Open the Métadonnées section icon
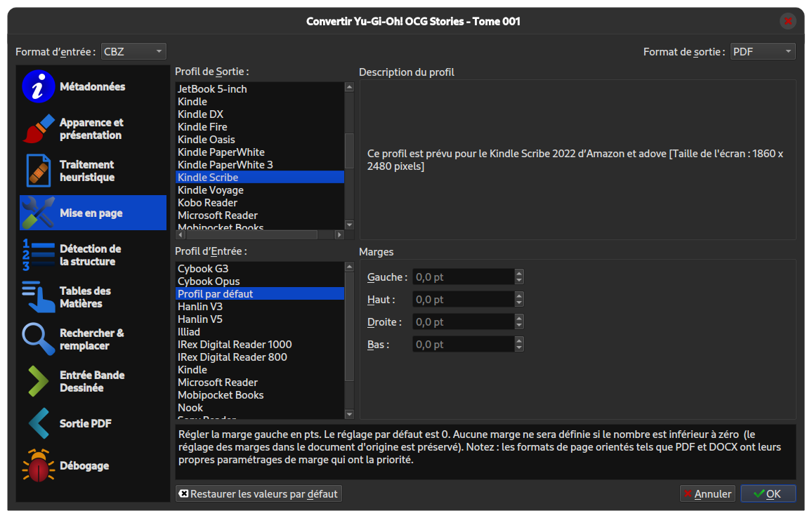812x518 pixels. [38, 86]
